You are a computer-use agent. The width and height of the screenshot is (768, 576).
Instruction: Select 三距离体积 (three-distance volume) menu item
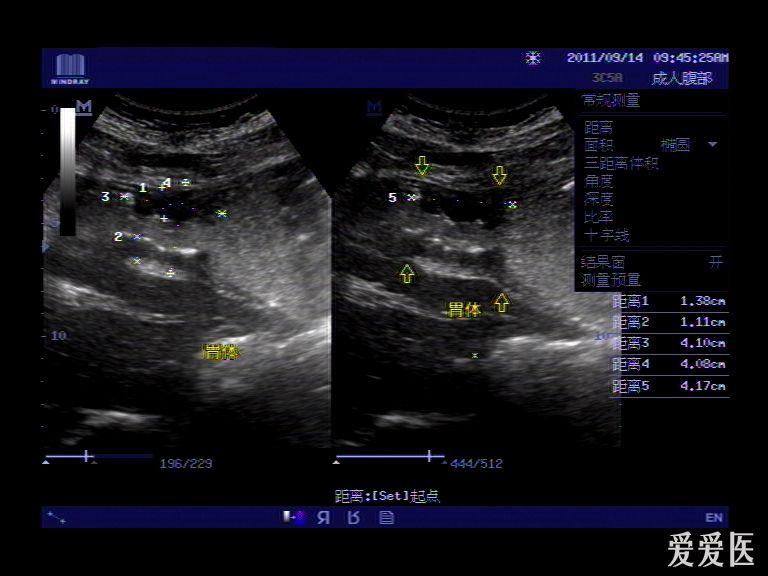pyautogui.click(x=621, y=163)
